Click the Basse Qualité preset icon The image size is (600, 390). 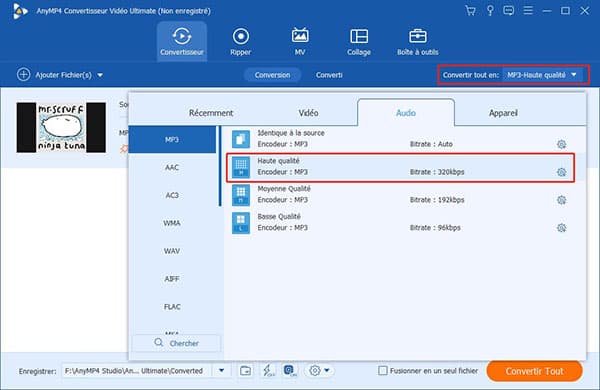(241, 223)
